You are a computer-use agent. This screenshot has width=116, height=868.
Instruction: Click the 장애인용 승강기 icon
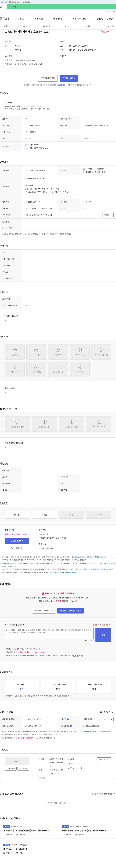(x=44, y=424)
